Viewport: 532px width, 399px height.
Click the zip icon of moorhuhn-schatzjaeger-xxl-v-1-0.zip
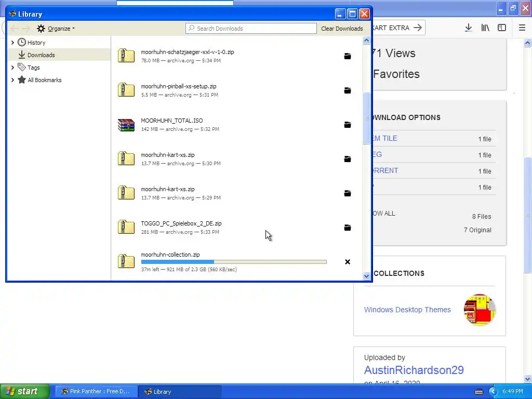tap(126, 56)
